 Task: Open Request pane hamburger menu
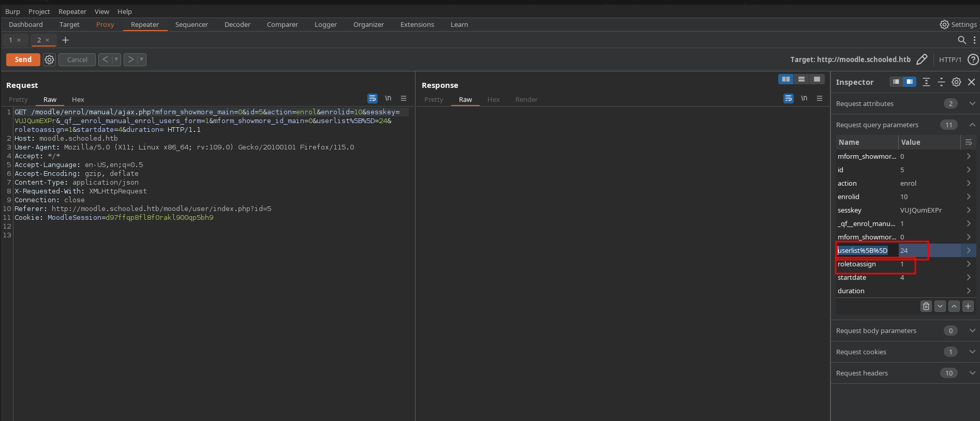(404, 98)
